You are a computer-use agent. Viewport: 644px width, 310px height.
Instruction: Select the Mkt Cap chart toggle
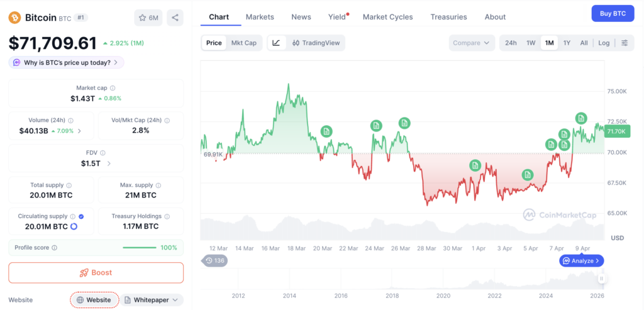point(243,43)
